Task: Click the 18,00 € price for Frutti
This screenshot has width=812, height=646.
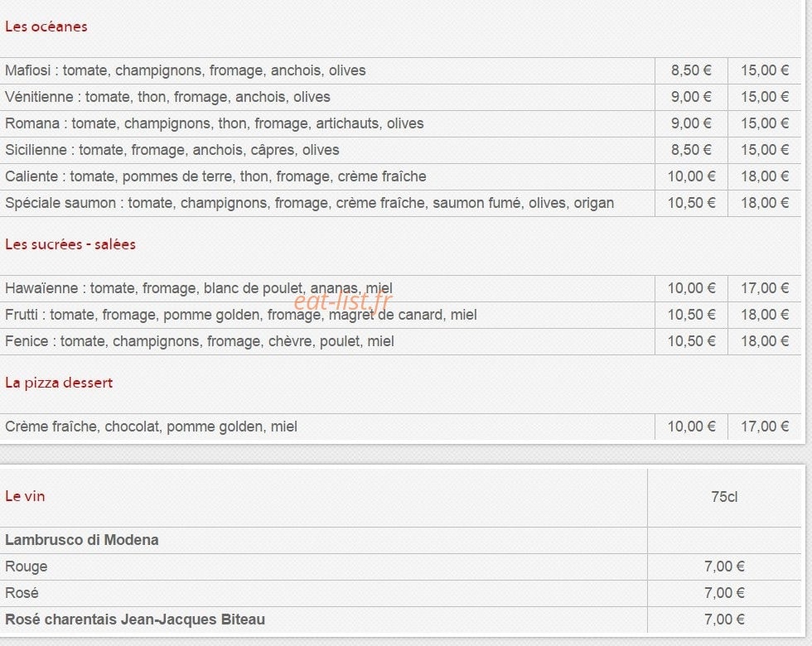Action: coord(764,315)
